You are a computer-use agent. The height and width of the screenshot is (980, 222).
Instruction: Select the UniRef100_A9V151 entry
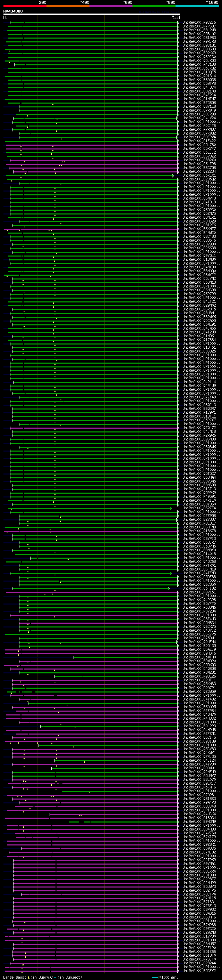pyautogui.click(x=199, y=592)
